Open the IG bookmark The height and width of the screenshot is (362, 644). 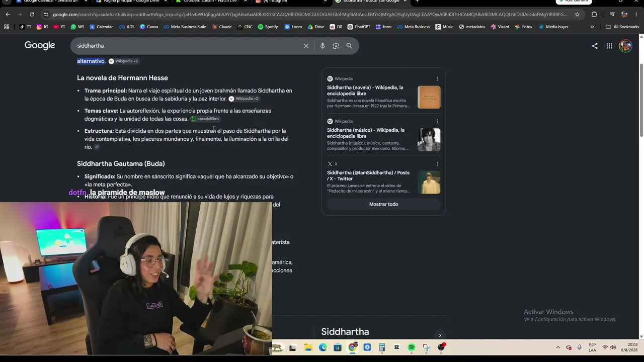42,27
